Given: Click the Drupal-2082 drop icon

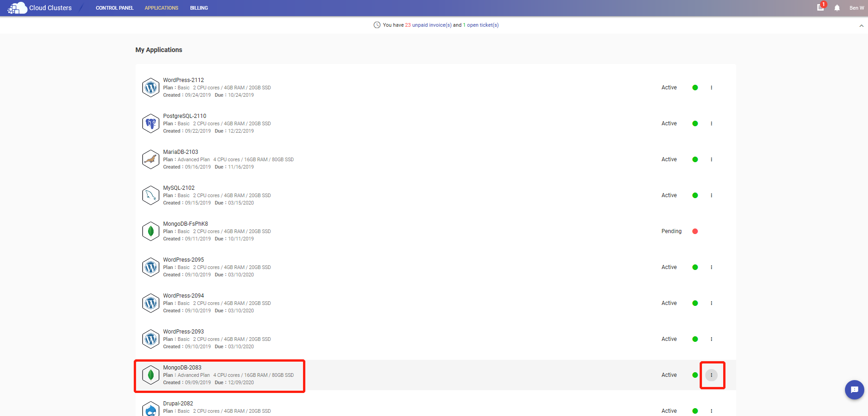Looking at the screenshot, I should pyautogui.click(x=151, y=409).
